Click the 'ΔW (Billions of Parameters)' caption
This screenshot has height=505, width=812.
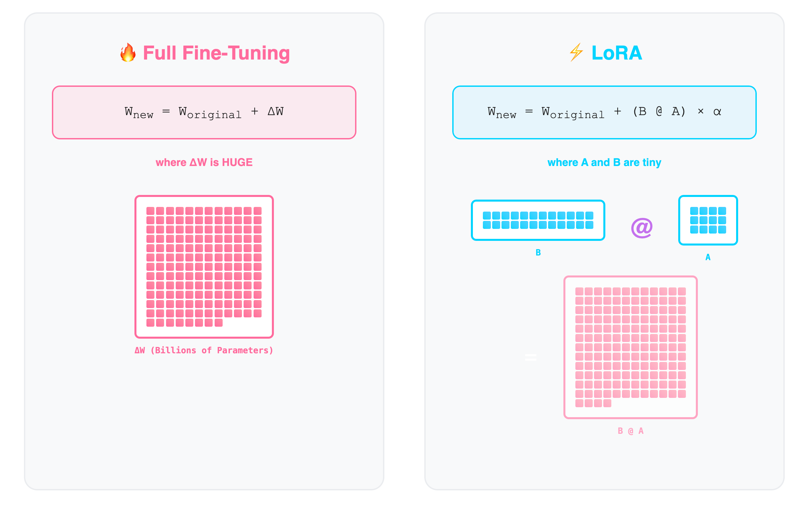tap(204, 350)
